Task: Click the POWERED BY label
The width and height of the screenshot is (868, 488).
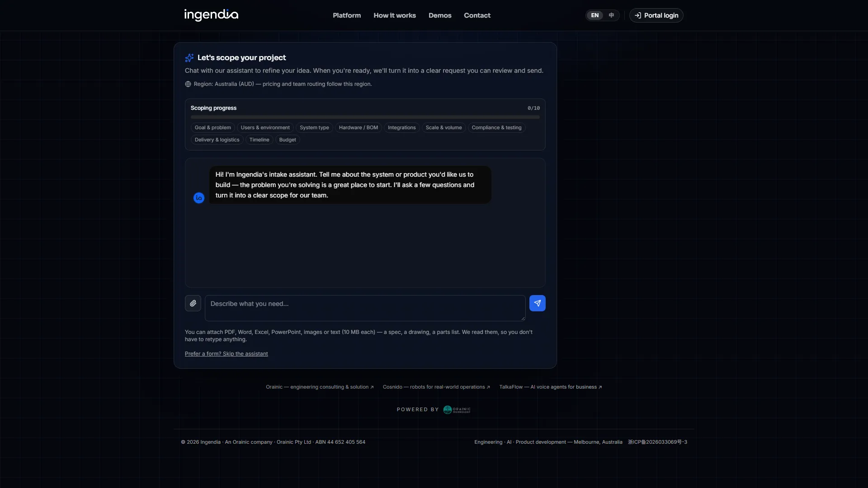Action: tap(418, 410)
